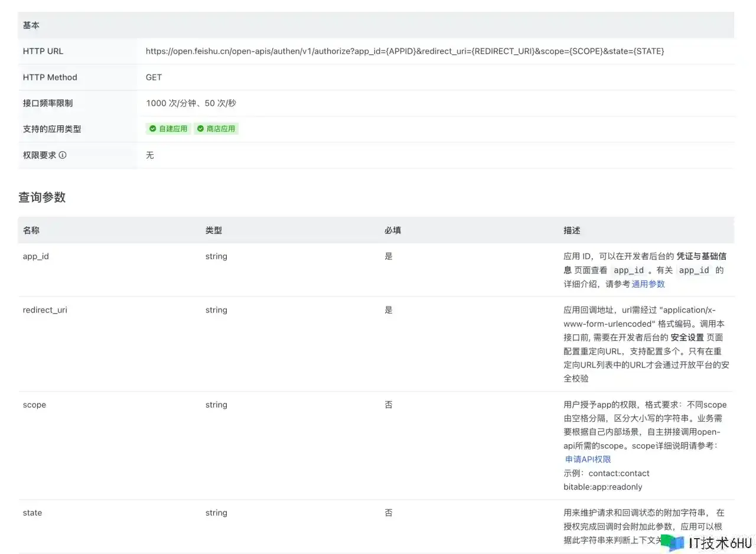Click the green check icon in 自建应用 badge

pos(153,129)
